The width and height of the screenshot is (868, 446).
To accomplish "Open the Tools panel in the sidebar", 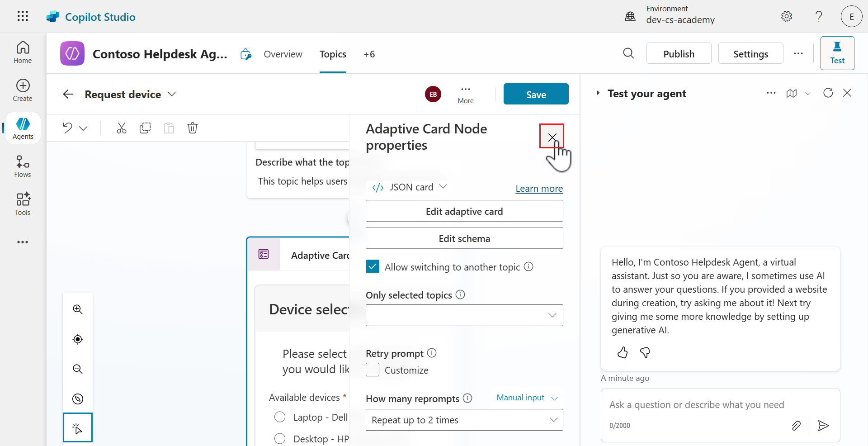I will [x=22, y=203].
